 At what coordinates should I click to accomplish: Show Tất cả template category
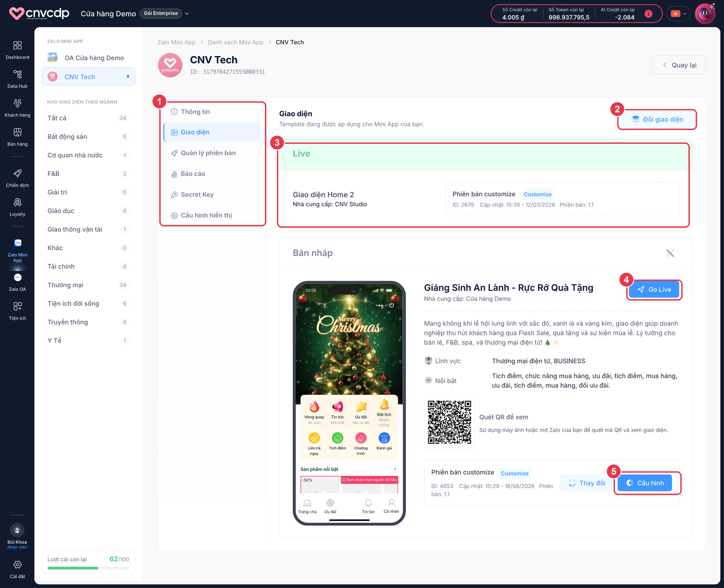(x=88, y=118)
